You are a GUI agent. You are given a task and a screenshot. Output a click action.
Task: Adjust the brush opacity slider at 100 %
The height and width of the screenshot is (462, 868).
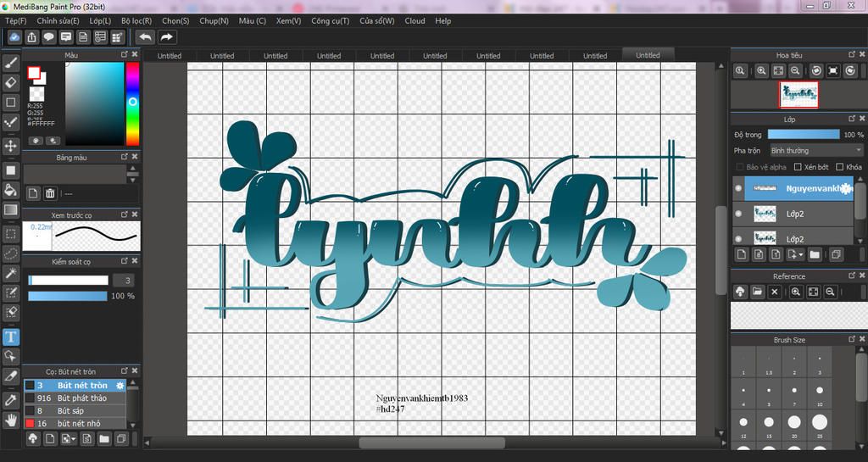[x=68, y=296]
